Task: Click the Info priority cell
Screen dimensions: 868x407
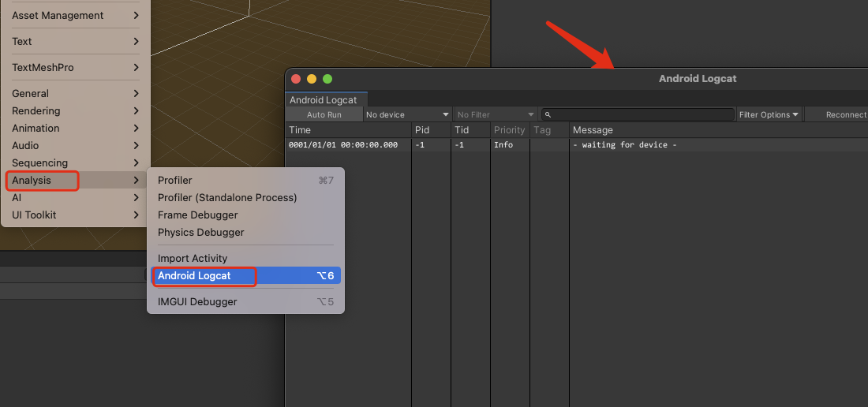Action: coord(503,145)
